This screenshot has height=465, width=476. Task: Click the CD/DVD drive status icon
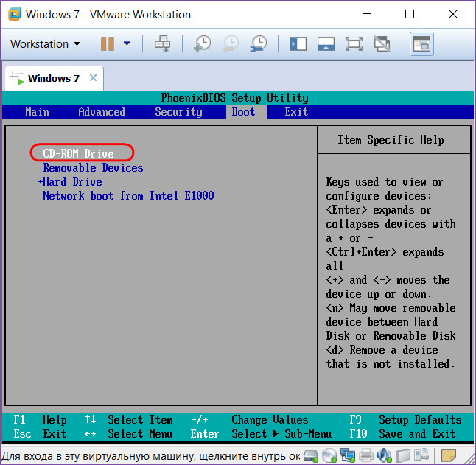point(329,456)
